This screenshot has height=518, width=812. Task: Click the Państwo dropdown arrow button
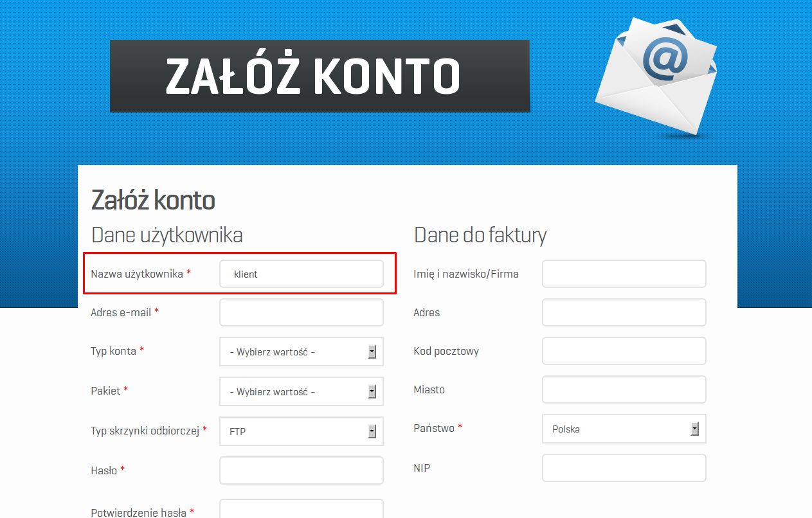coord(694,429)
